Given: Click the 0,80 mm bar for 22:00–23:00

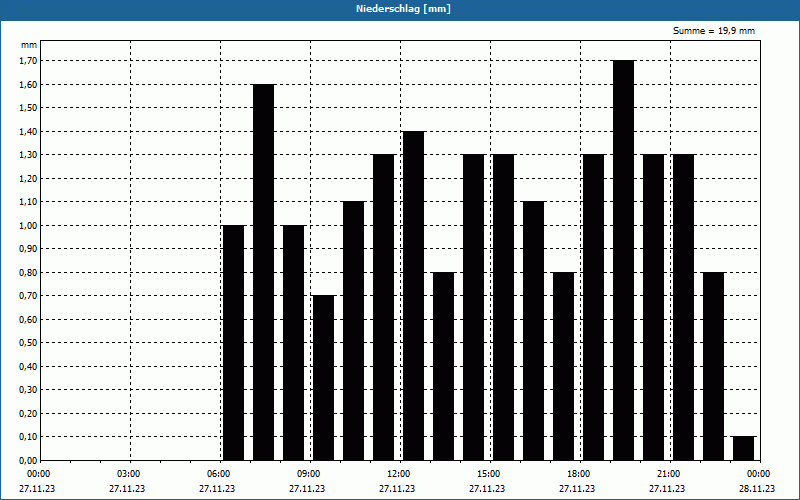Looking at the screenshot, I should click(714, 366).
